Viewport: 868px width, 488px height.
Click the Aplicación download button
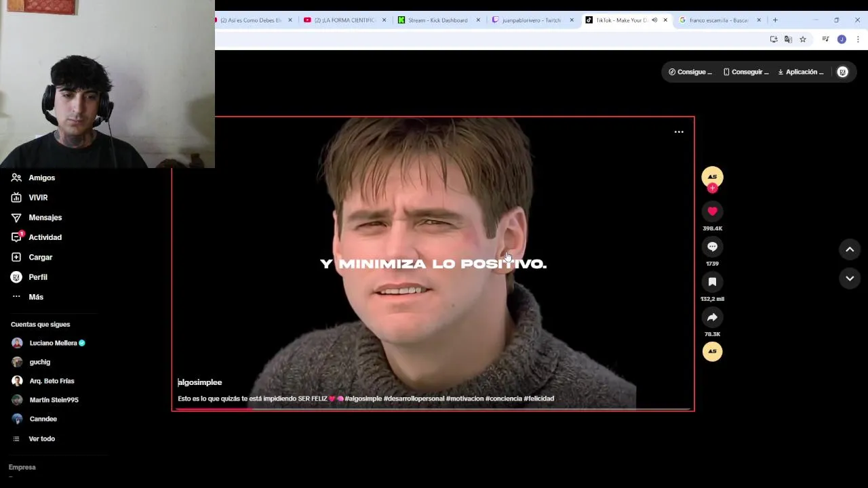801,72
